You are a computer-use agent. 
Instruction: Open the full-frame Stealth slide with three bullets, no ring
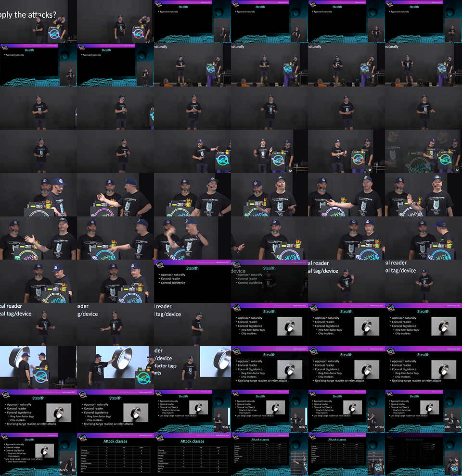coord(192,281)
